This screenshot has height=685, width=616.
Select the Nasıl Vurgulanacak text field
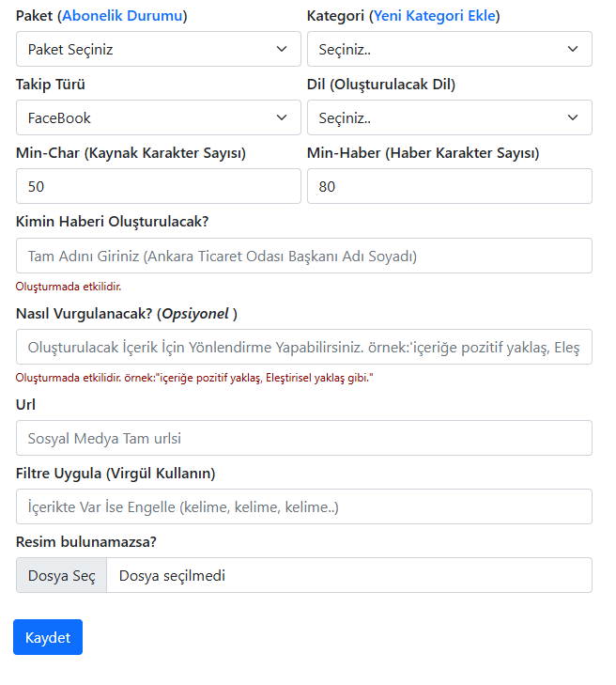[304, 347]
